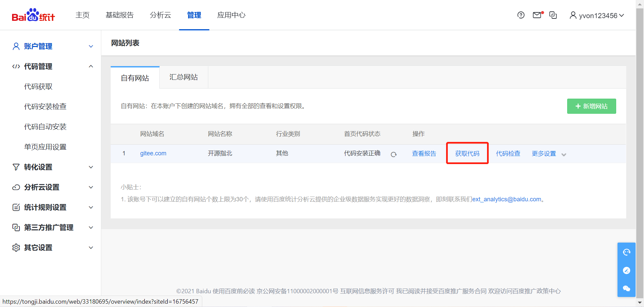Click the account management person icon

16,46
